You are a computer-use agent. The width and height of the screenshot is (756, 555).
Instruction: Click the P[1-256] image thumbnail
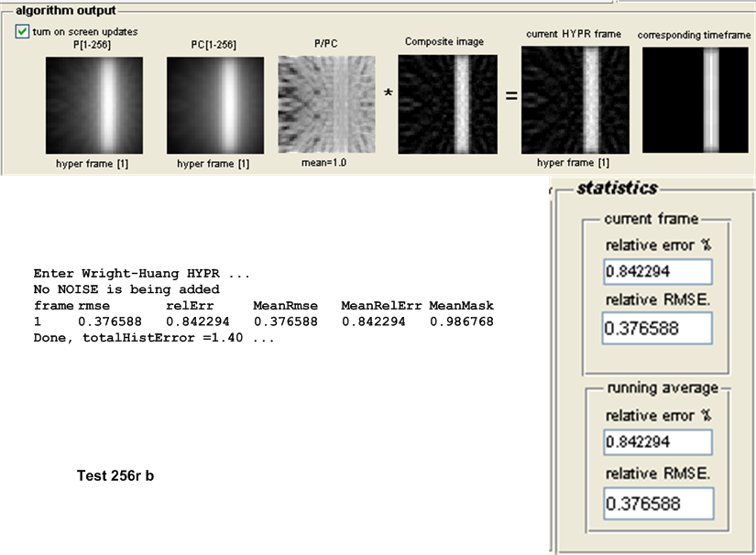(94, 104)
